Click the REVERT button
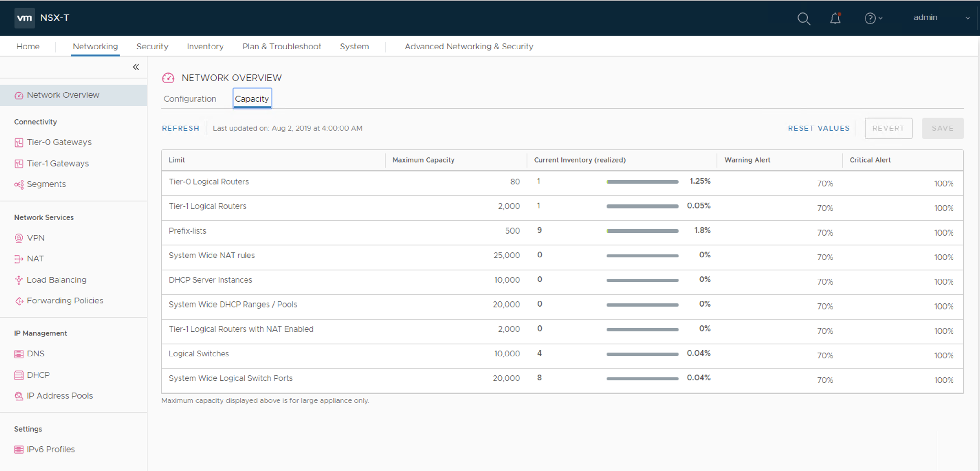980x471 pixels. coord(888,129)
